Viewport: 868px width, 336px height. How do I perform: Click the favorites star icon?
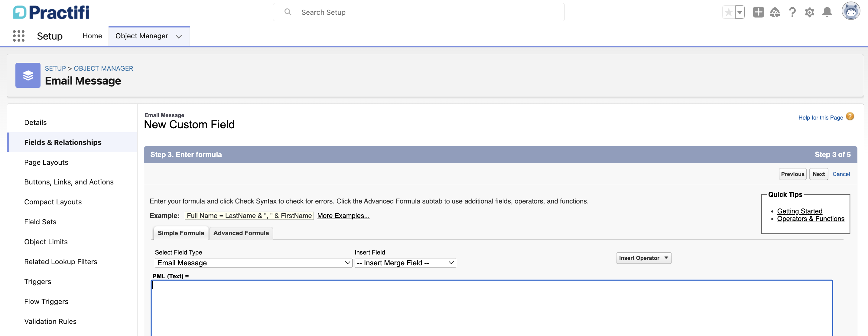[x=729, y=12]
